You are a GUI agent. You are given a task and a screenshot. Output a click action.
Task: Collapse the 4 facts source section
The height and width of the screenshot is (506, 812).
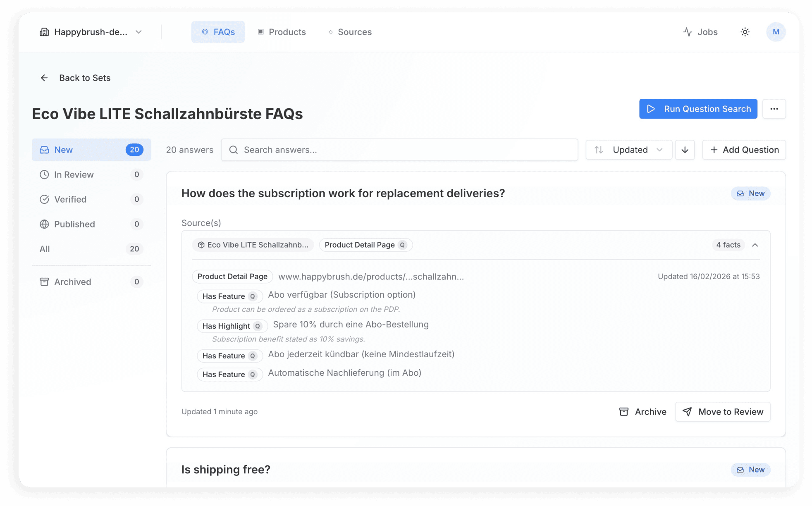[755, 245]
